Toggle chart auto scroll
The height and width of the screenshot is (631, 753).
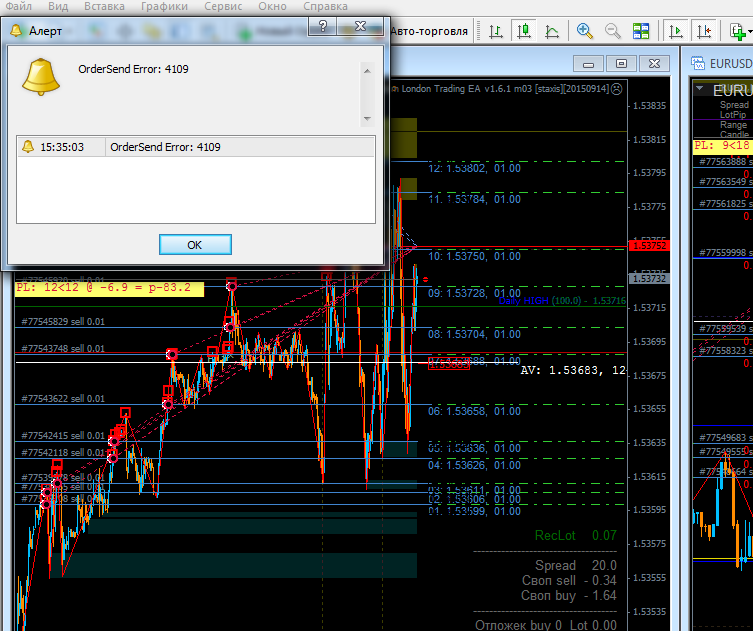(676, 32)
